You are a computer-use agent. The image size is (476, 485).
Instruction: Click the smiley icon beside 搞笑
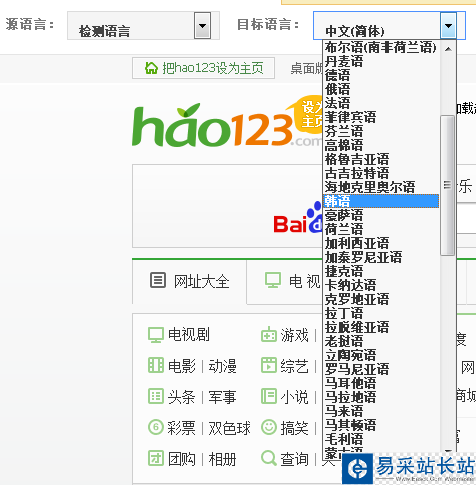pyautogui.click(x=269, y=427)
